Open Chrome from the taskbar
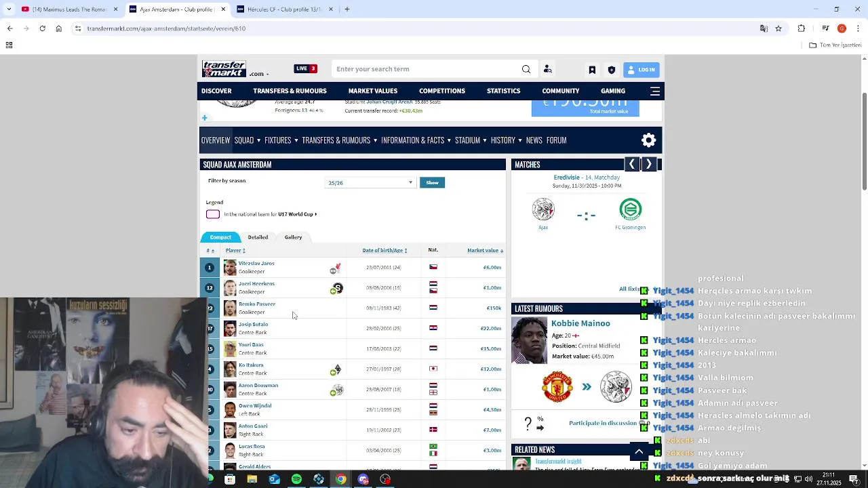Image resolution: width=868 pixels, height=488 pixels. click(x=341, y=479)
